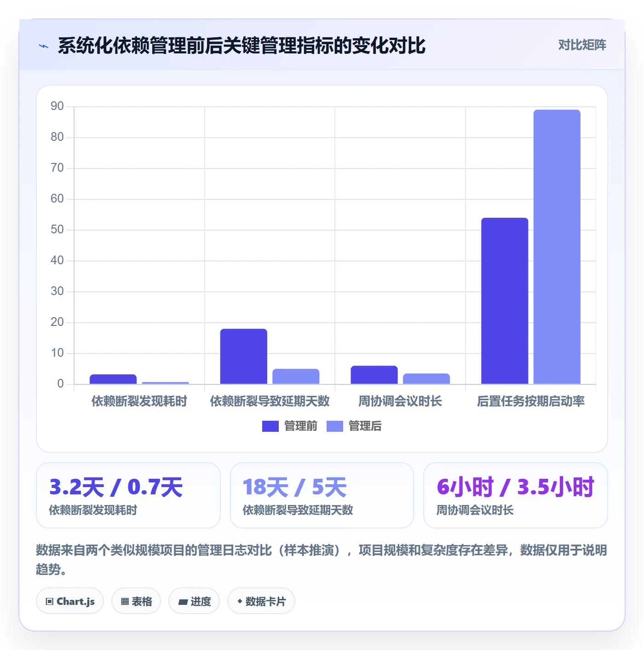Click the y-axis value 50
The height and width of the screenshot is (650, 644).
pyautogui.click(x=57, y=230)
